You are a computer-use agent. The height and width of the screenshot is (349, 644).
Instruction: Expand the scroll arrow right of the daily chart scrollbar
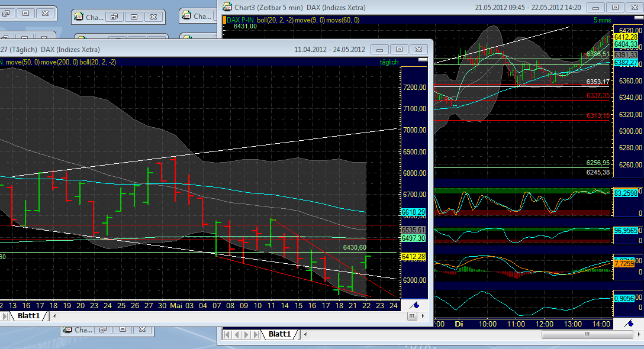tap(424, 316)
